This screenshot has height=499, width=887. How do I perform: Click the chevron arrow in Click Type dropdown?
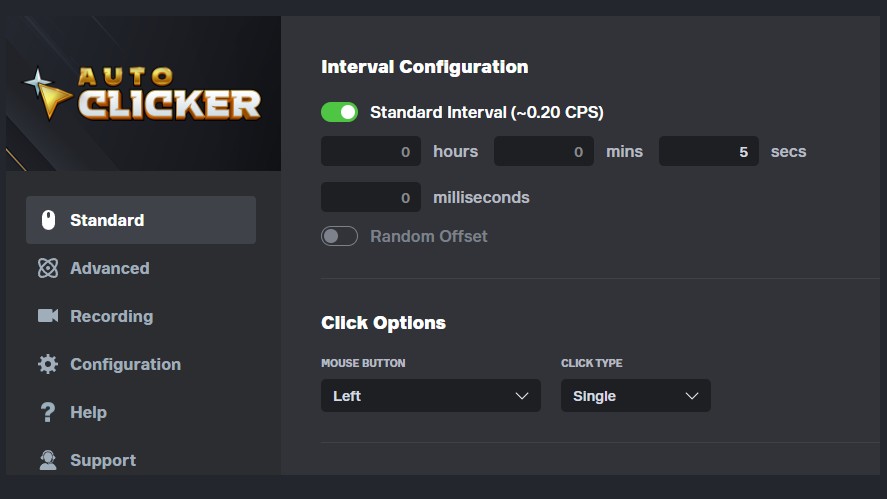coord(691,395)
